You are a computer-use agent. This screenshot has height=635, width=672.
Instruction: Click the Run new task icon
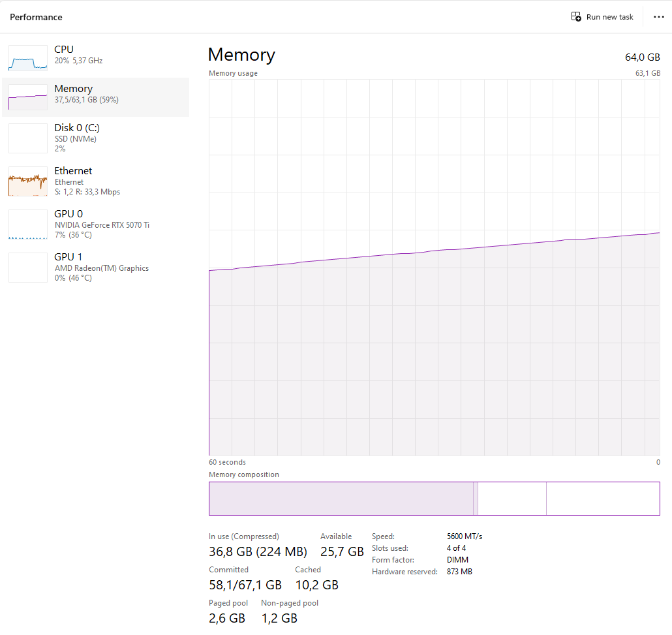[576, 17]
